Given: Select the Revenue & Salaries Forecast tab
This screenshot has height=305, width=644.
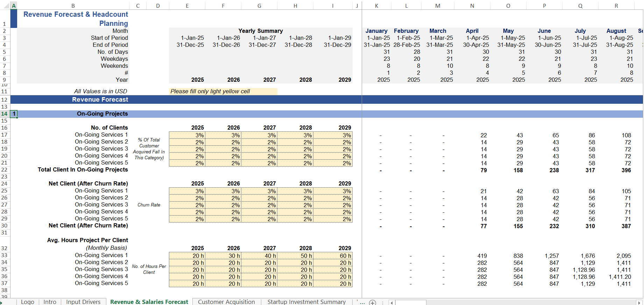Looking at the screenshot, I should pyautogui.click(x=149, y=302).
